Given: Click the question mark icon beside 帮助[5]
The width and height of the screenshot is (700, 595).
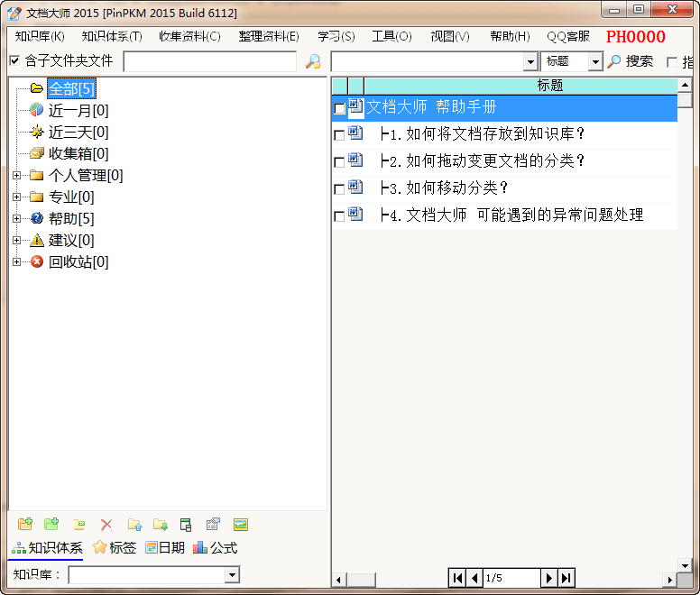Looking at the screenshot, I should [37, 218].
